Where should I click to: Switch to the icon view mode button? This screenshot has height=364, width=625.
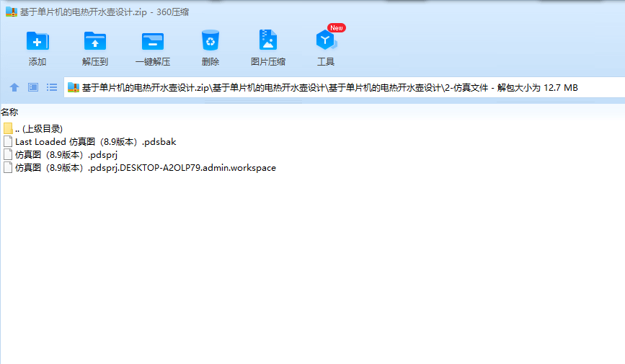click(33, 87)
